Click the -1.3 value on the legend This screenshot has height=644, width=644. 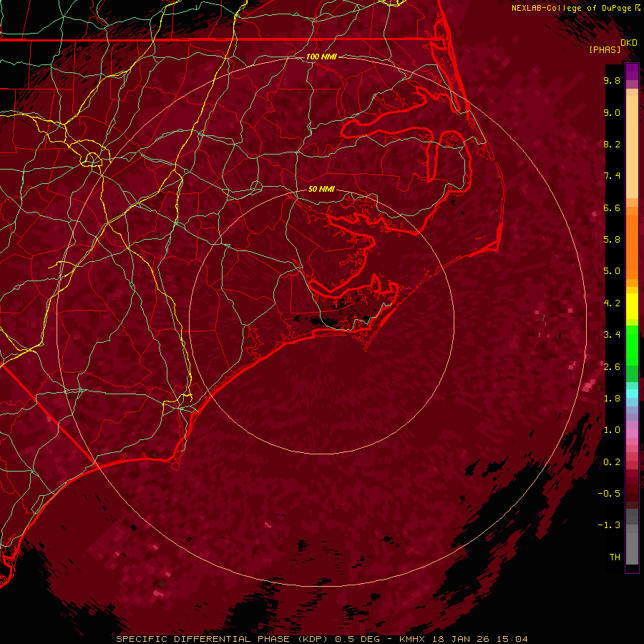pos(609,525)
